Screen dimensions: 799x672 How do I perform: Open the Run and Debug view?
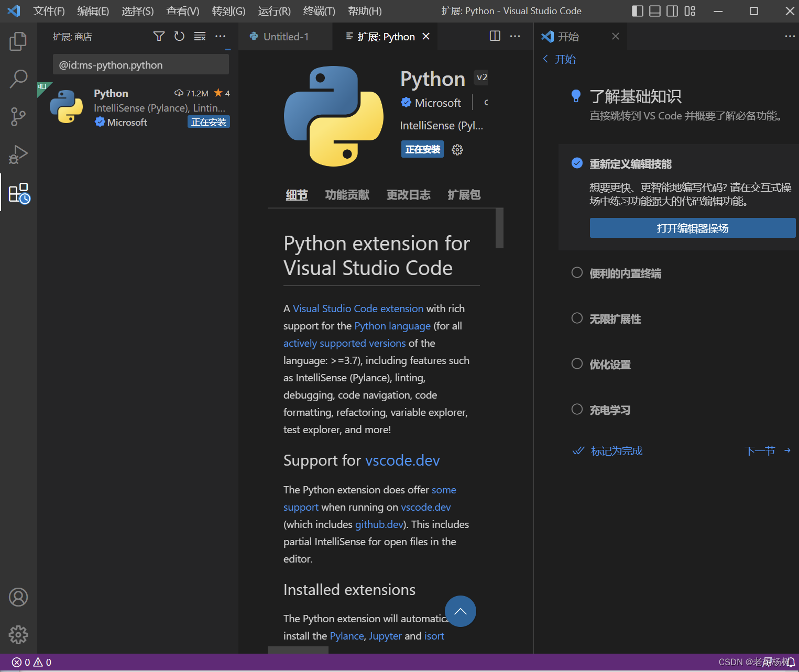click(18, 155)
